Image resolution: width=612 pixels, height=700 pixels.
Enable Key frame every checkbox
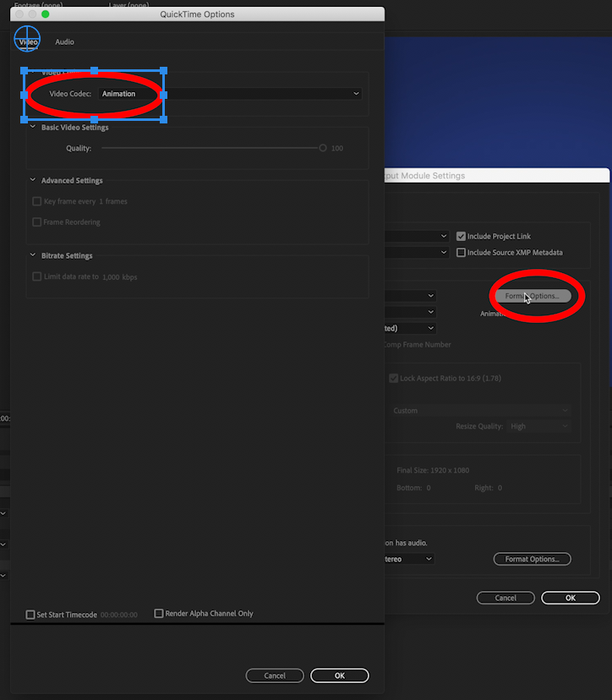point(36,202)
